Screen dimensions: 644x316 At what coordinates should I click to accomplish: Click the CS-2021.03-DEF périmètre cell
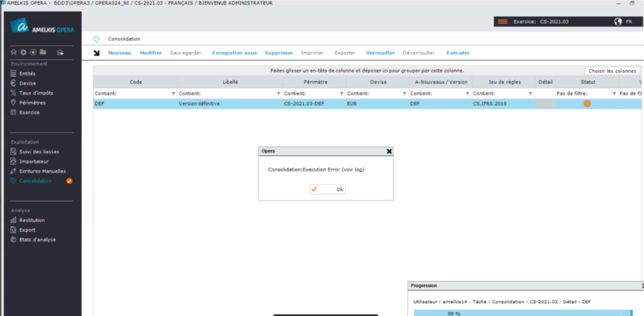314,104
